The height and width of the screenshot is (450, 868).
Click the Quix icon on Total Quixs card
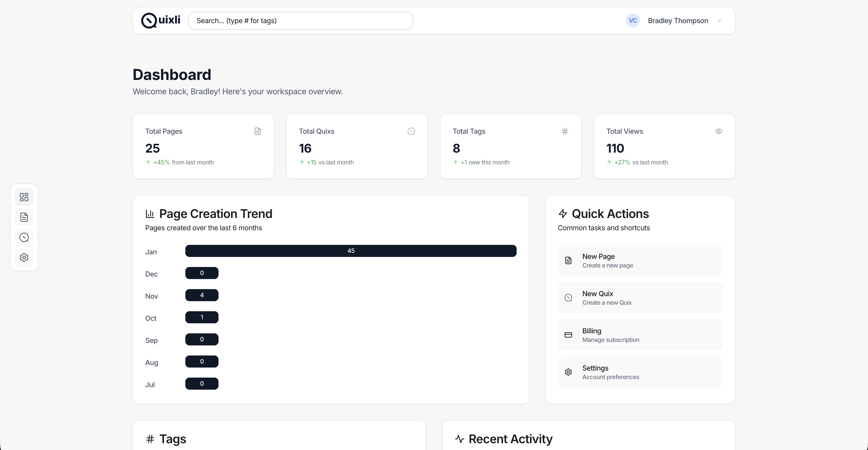coord(411,131)
